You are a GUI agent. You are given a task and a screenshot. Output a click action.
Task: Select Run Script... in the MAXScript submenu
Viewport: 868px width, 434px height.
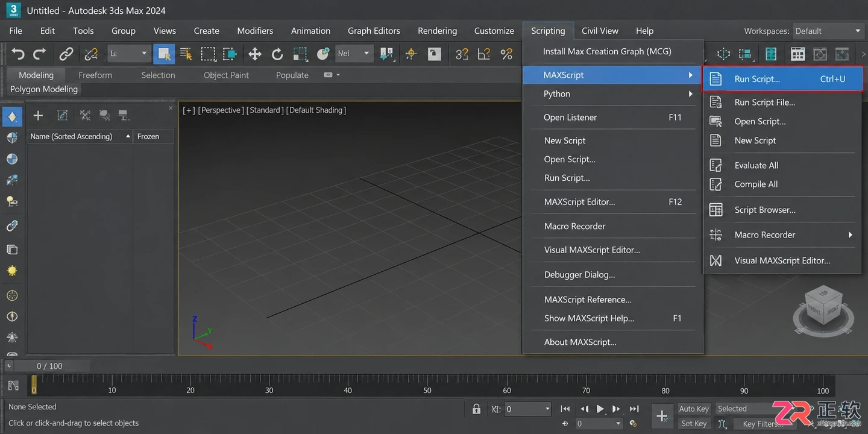pyautogui.click(x=783, y=79)
